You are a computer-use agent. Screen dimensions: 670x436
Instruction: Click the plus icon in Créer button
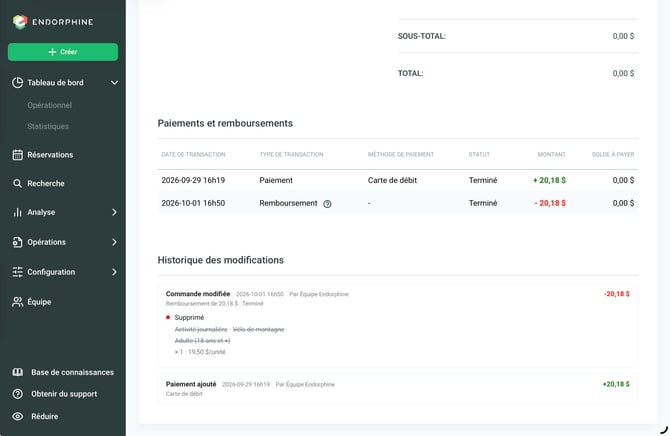(x=52, y=52)
